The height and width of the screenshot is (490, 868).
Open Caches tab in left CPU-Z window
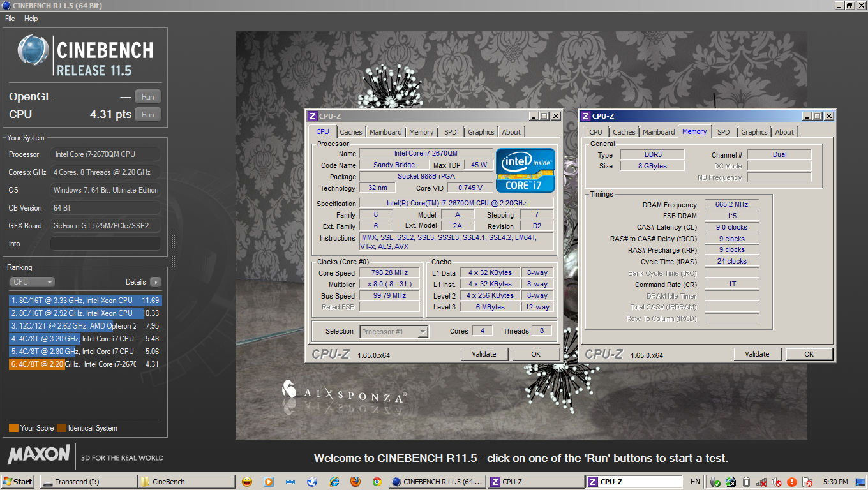(350, 132)
